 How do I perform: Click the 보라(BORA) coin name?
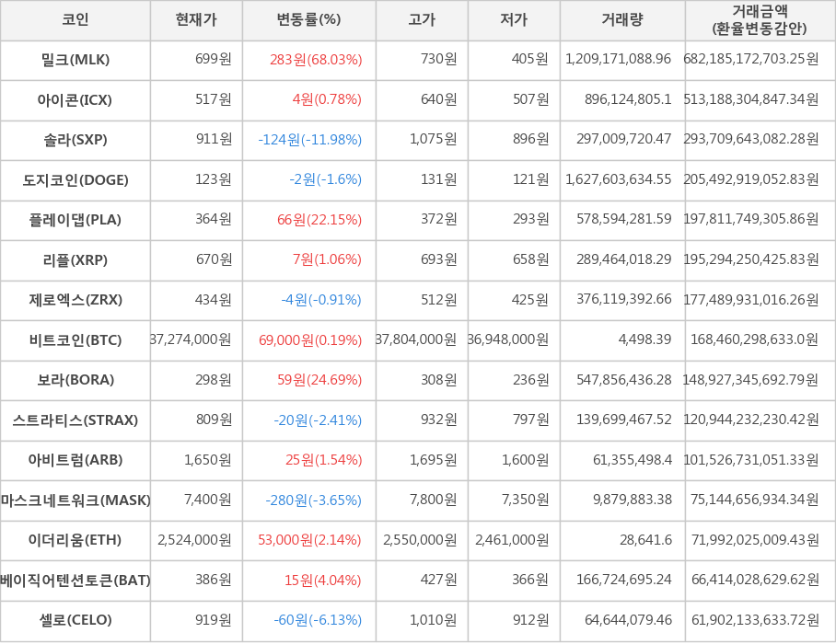point(75,380)
